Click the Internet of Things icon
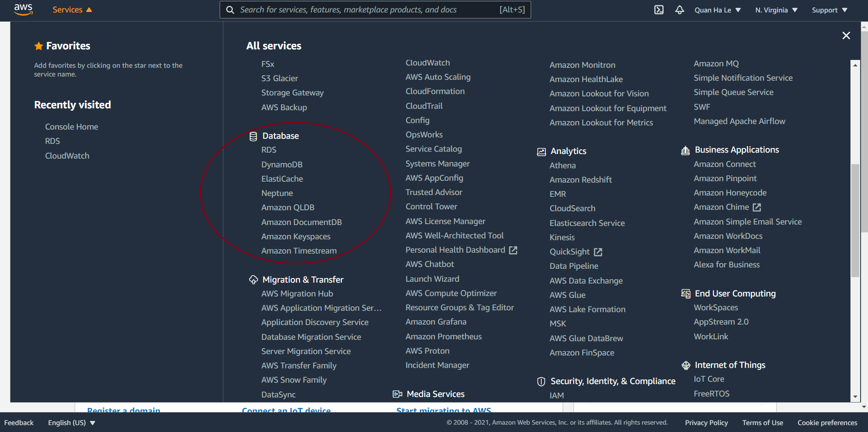This screenshot has width=868, height=432. tap(686, 365)
